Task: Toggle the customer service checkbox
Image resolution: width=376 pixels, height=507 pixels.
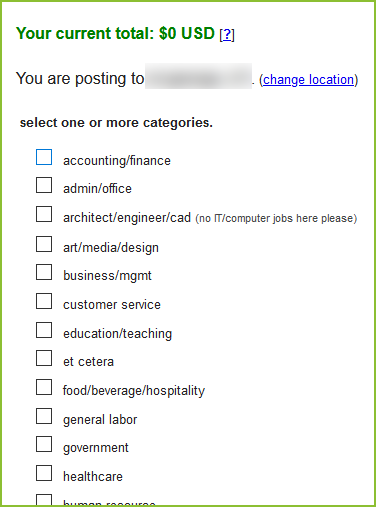Action: [x=44, y=301]
